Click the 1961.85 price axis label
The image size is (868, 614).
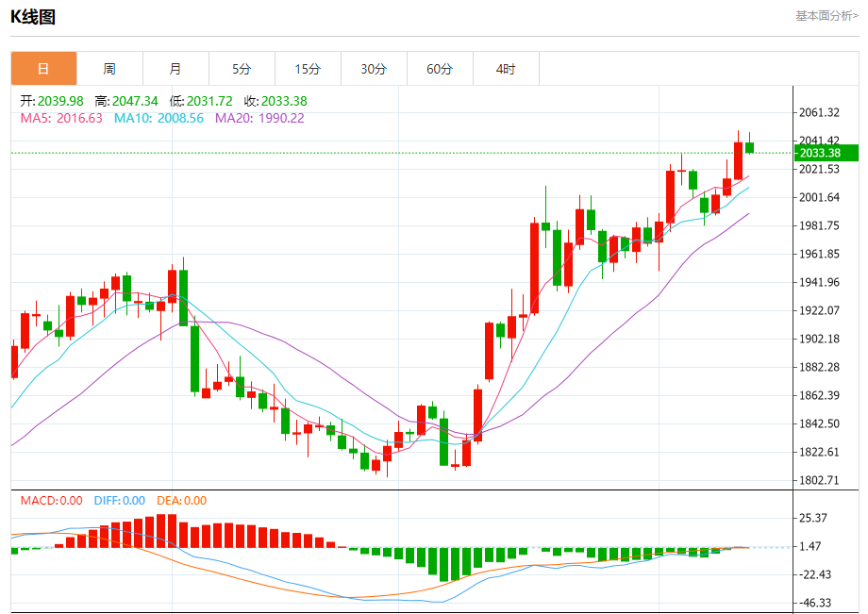tap(819, 254)
